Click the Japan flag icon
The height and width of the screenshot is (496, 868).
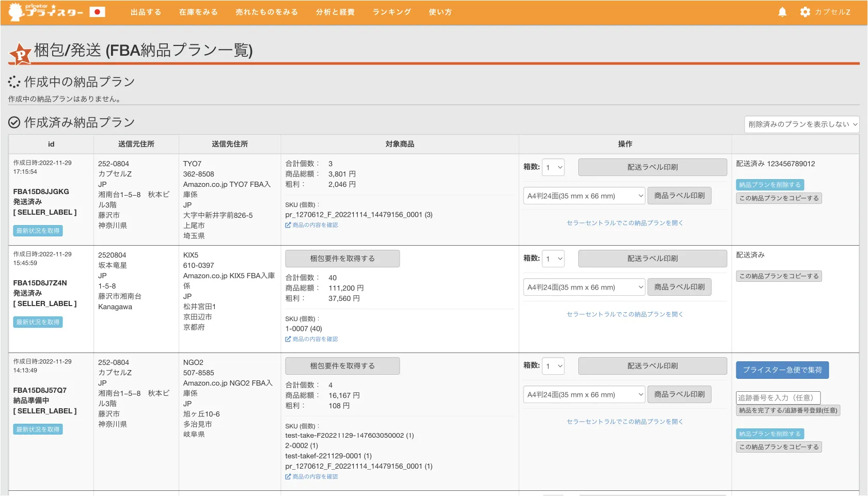[x=97, y=12]
